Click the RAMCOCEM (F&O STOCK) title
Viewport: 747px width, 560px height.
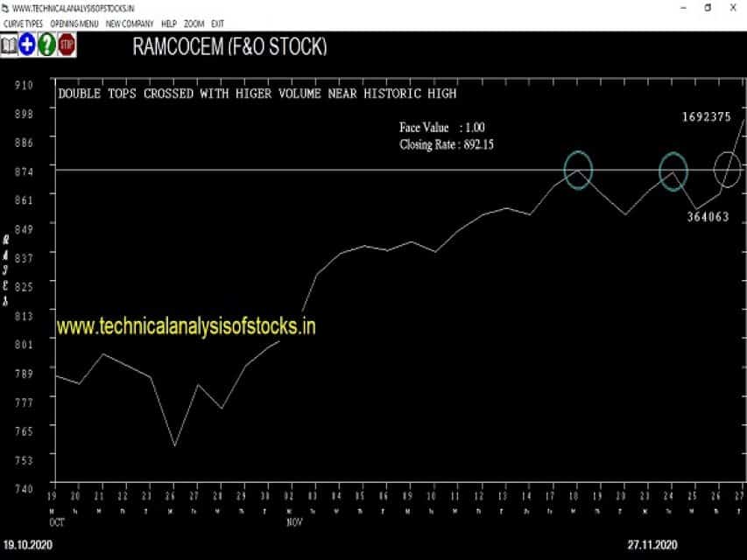pos(230,46)
